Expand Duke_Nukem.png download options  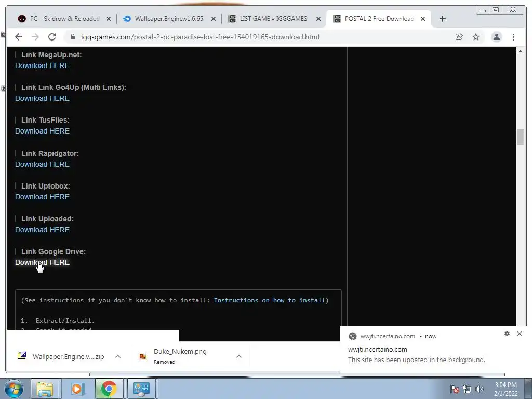[x=239, y=356]
